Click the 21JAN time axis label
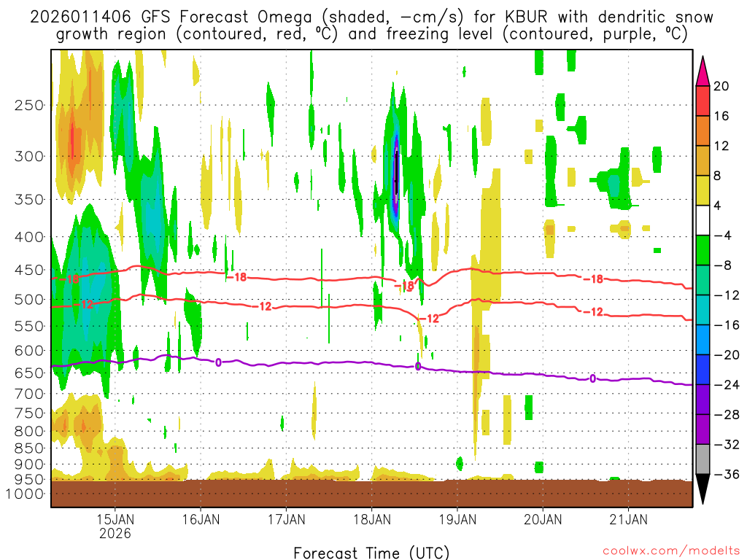 point(628,519)
